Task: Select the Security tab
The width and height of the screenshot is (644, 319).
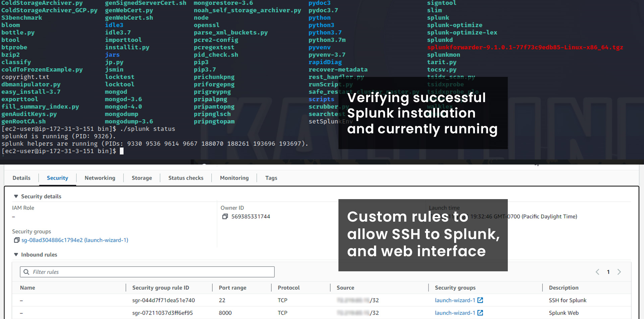Action: [57, 178]
